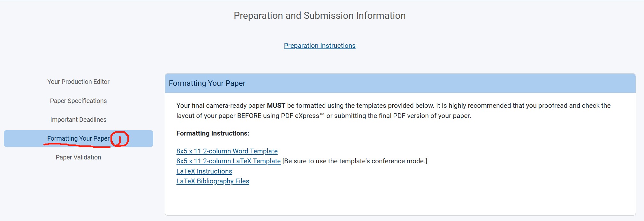Click the trademark symbol after eXpress
The height and width of the screenshot is (221, 644).
322,114
